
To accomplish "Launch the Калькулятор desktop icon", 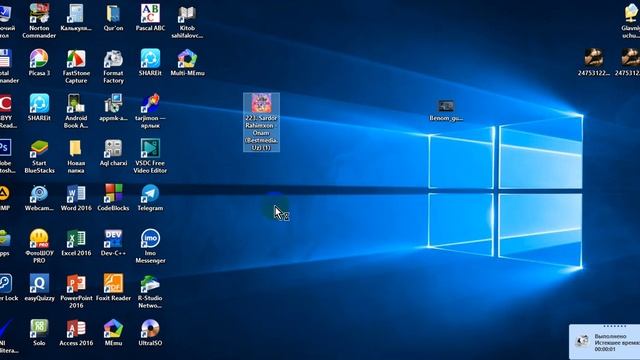I will pos(76,17).
